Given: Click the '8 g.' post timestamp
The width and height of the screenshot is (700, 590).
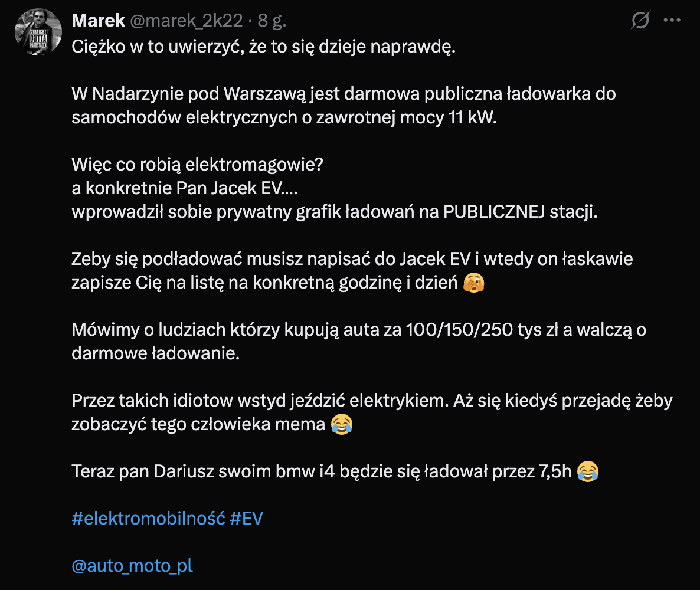Looking at the screenshot, I should (272, 21).
